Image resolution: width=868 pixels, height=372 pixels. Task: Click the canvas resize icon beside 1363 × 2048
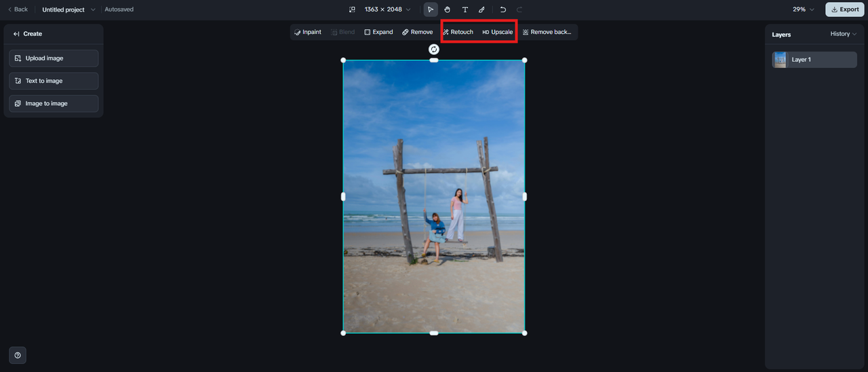click(352, 10)
